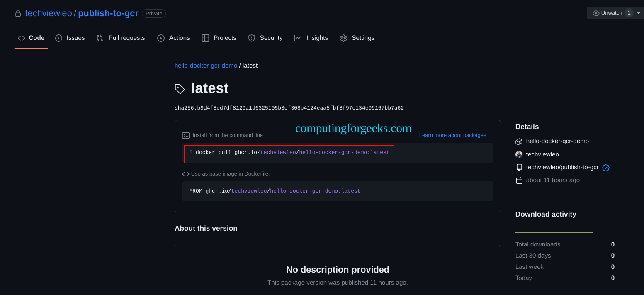Viewport: 644px width, 295px height.
Task: Click the terminal icon beside Install from command line
Action: pyautogui.click(x=186, y=135)
